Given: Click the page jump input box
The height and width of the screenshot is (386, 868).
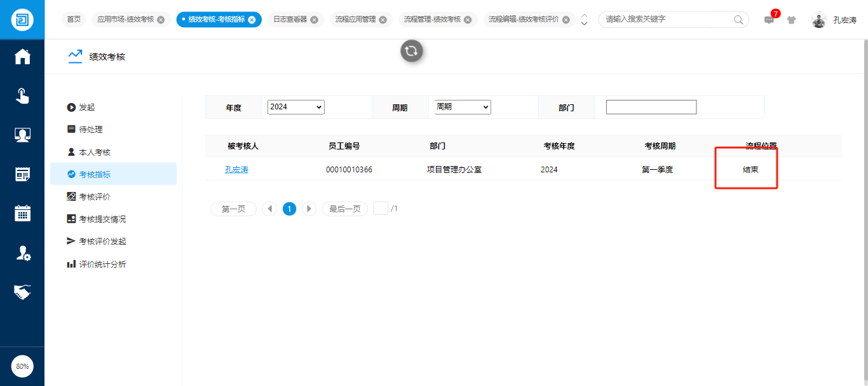Looking at the screenshot, I should pos(381,209).
